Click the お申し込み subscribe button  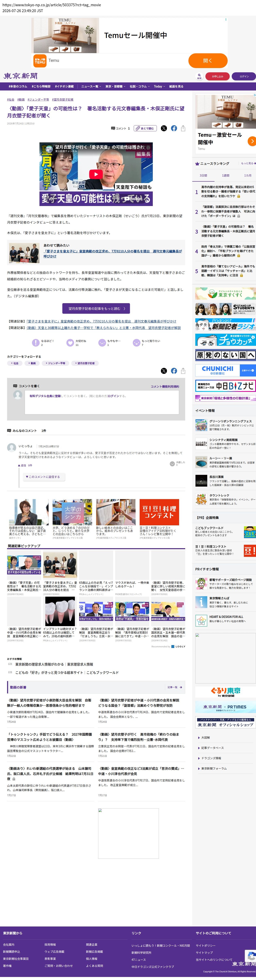[x=218, y=76]
